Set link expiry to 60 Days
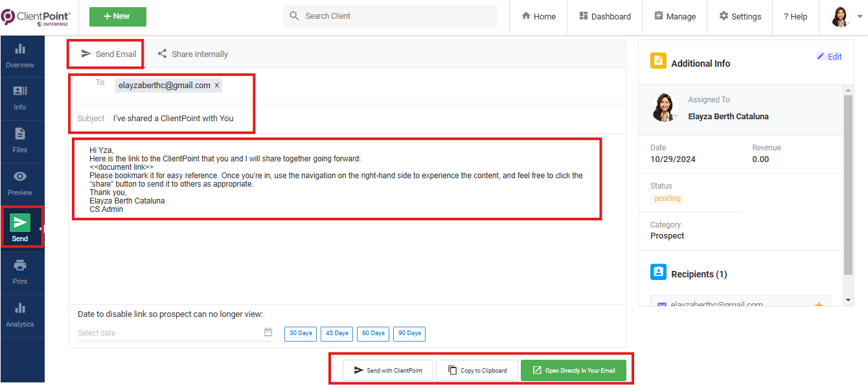The height and width of the screenshot is (385, 868). [373, 334]
